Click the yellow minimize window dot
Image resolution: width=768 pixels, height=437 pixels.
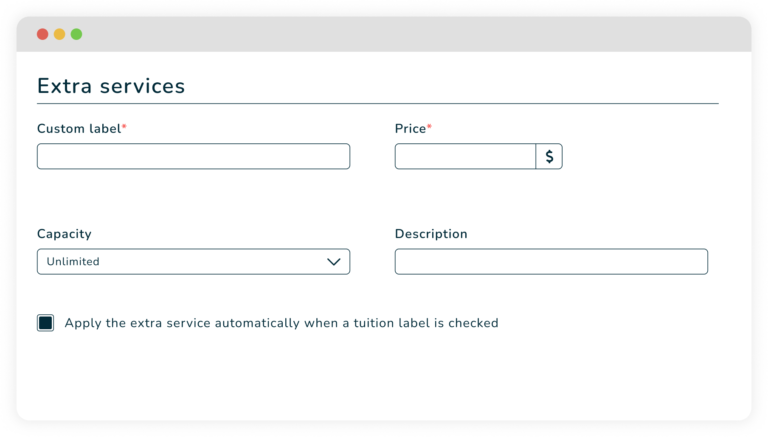pyautogui.click(x=59, y=34)
